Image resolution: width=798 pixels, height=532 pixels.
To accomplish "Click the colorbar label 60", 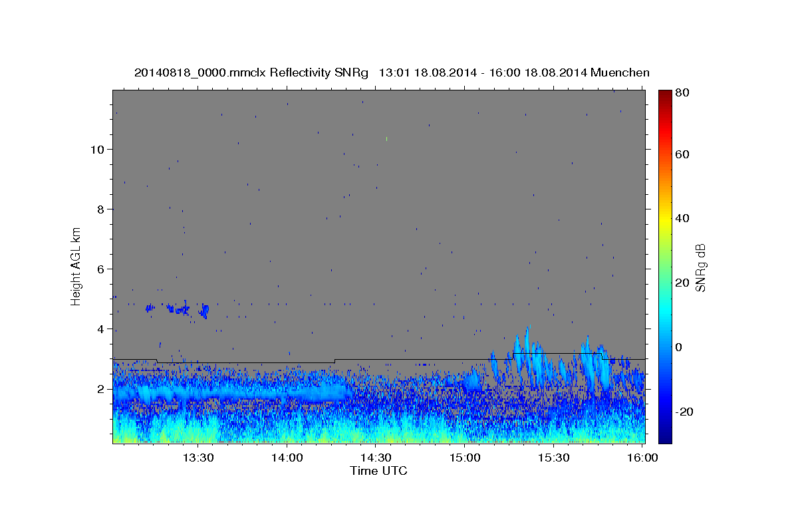I will [683, 154].
